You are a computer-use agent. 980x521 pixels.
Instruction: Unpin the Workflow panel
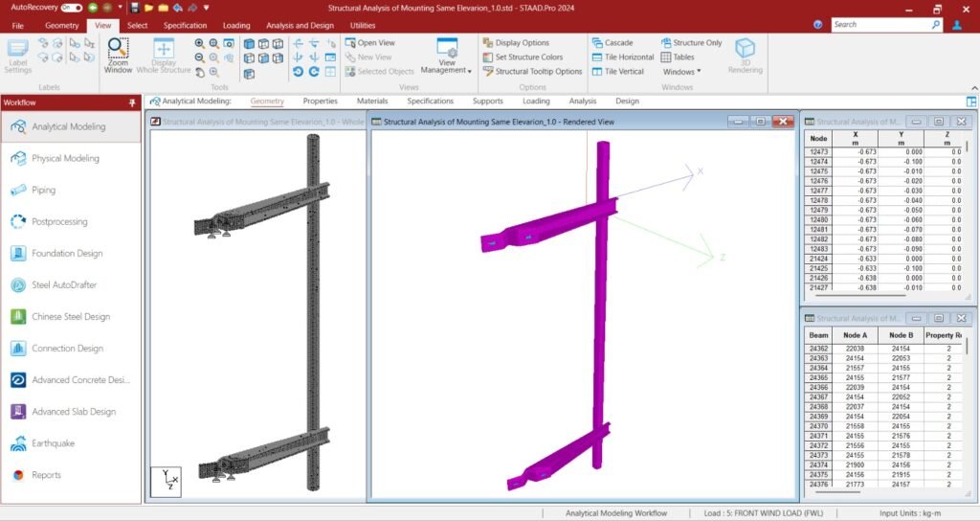point(132,102)
